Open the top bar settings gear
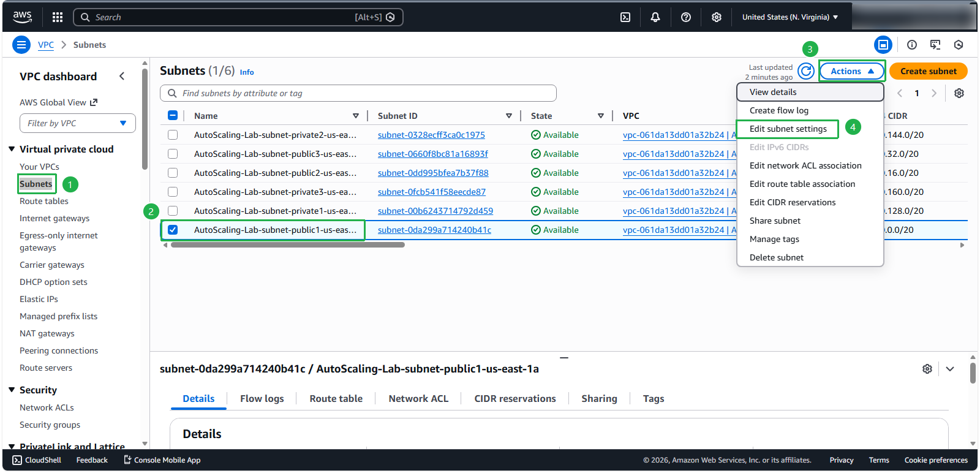The image size is (980, 473). pyautogui.click(x=717, y=17)
